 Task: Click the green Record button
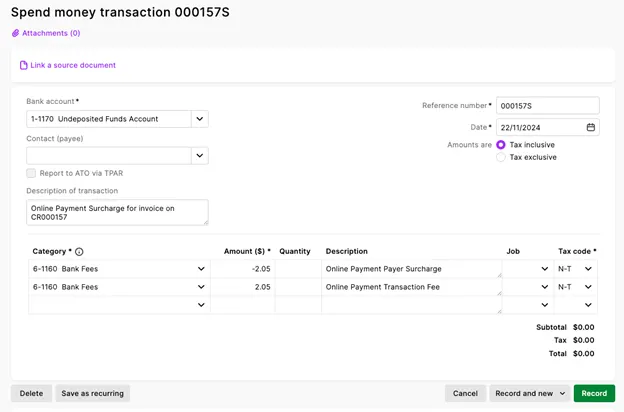pos(594,393)
